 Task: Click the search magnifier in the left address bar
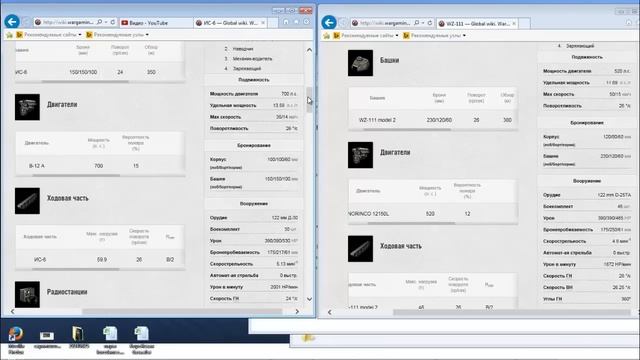(99, 22)
